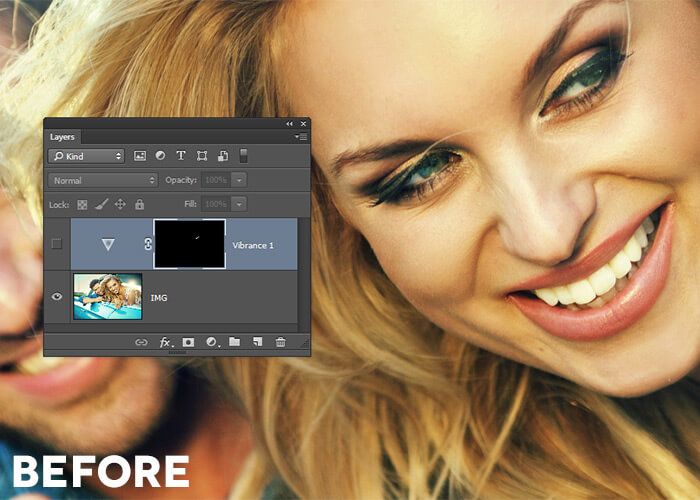Filter for shape layers icon
The width and height of the screenshot is (700, 500).
point(202,156)
